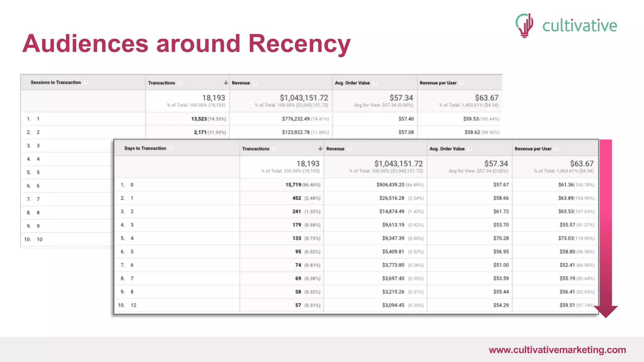Screen dimensions: 644x362
Task: Click the Sessions to Transaction header label
Action: tap(56, 82)
